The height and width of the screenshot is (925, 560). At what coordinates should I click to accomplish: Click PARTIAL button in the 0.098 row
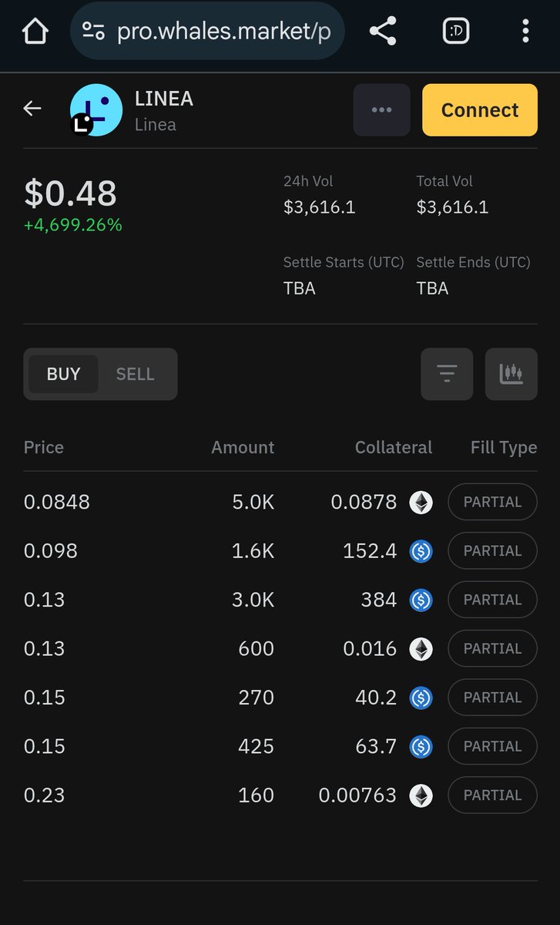pyautogui.click(x=492, y=551)
